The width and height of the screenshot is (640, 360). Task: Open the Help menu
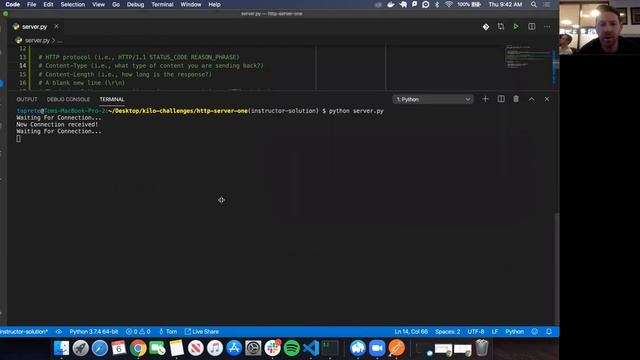click(x=214, y=4)
